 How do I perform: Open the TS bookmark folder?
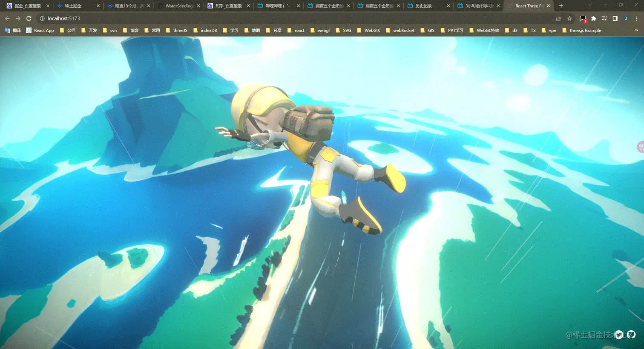(529, 30)
